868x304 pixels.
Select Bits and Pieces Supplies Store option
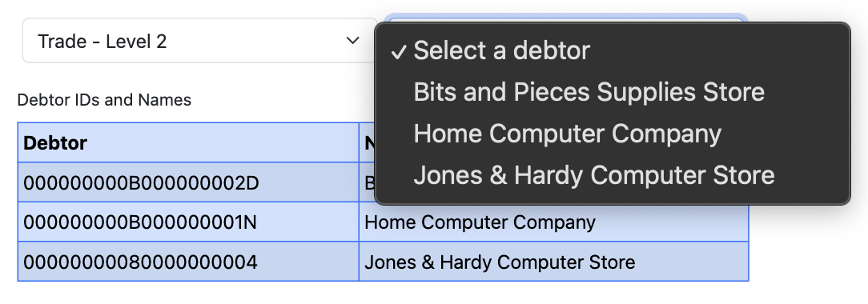613,92
